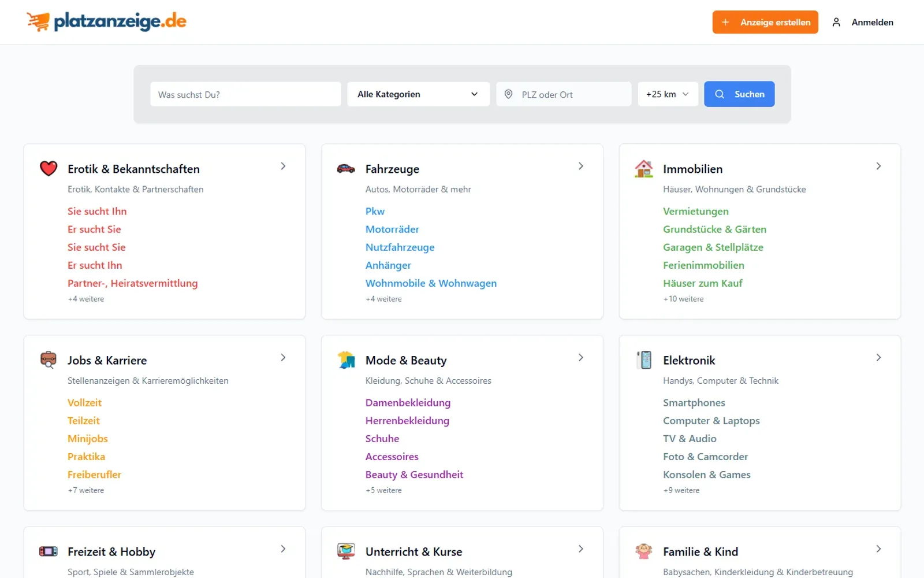Click the phone icon beside Elektronik
The height and width of the screenshot is (578, 924).
click(x=643, y=360)
